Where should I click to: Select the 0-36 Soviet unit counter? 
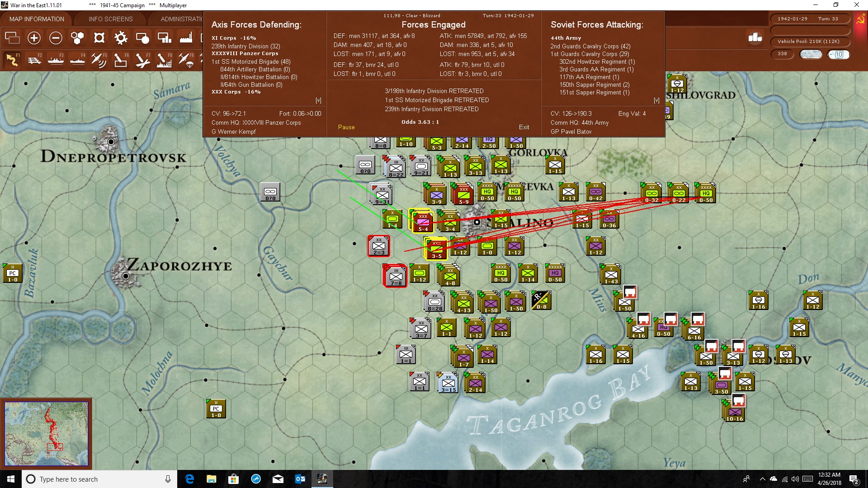tap(609, 219)
